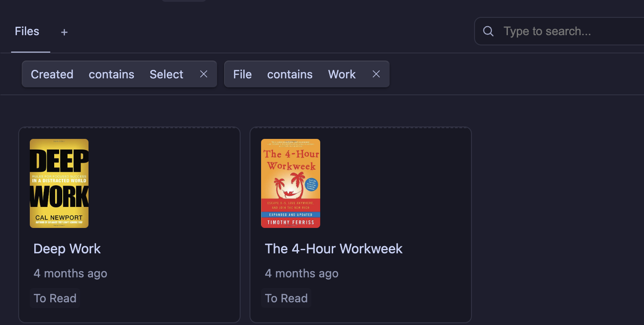Open the 'Created' property selector
Image resolution: width=644 pixels, height=325 pixels.
[x=52, y=74]
